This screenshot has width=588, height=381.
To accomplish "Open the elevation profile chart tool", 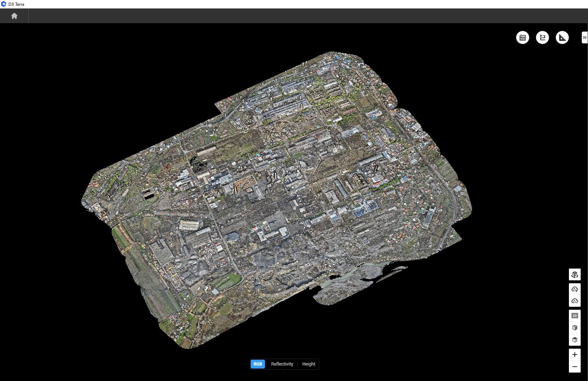I will (523, 37).
